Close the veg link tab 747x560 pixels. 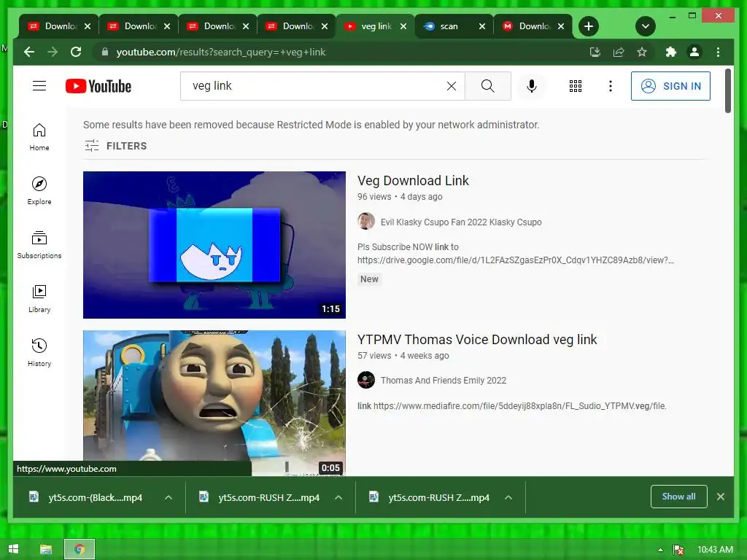click(x=403, y=26)
